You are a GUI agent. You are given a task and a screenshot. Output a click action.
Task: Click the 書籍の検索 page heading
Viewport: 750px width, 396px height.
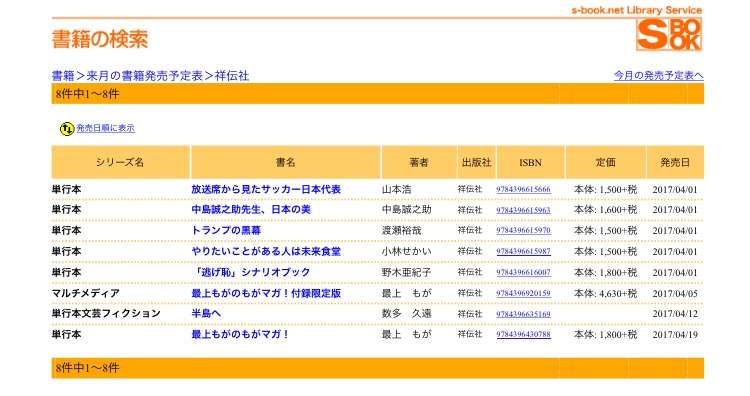[x=100, y=39]
